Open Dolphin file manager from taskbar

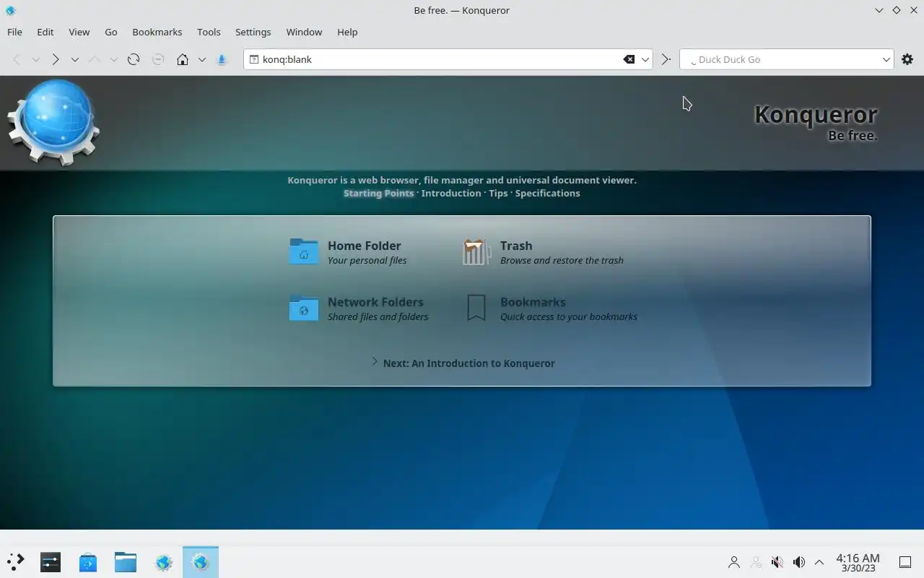[x=126, y=561]
